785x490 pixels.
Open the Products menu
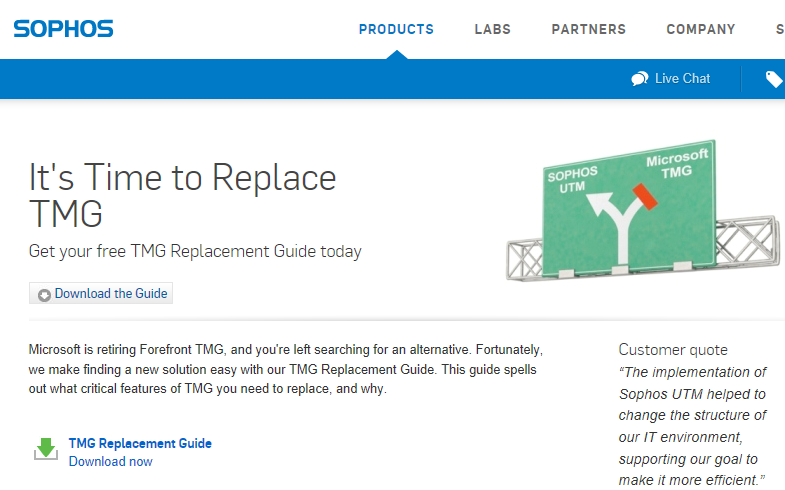pos(396,30)
